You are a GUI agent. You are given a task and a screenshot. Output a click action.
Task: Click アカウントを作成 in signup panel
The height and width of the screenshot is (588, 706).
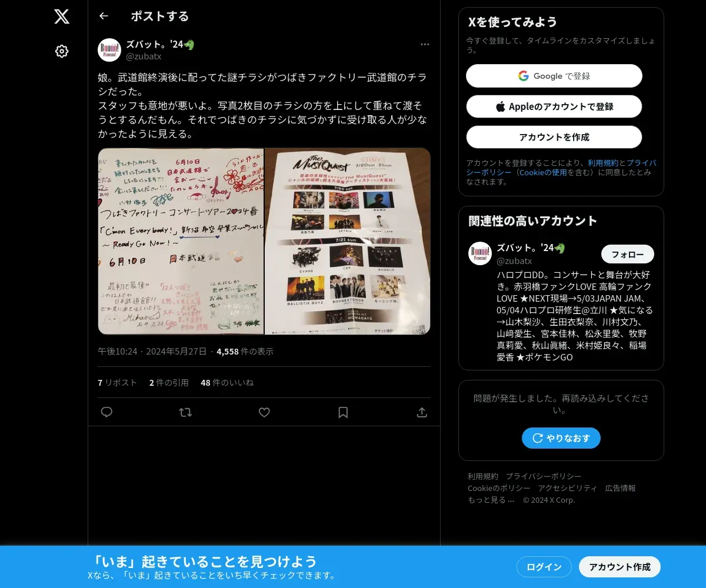pos(554,137)
